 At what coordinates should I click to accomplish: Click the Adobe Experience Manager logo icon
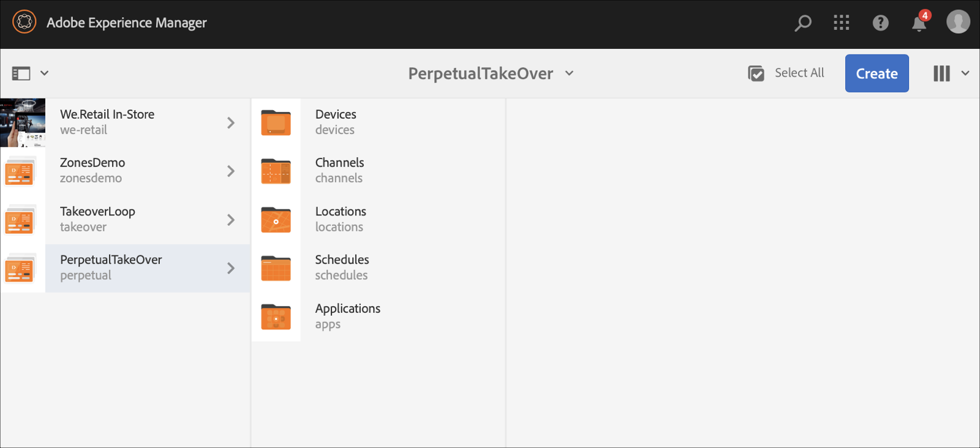[x=24, y=22]
